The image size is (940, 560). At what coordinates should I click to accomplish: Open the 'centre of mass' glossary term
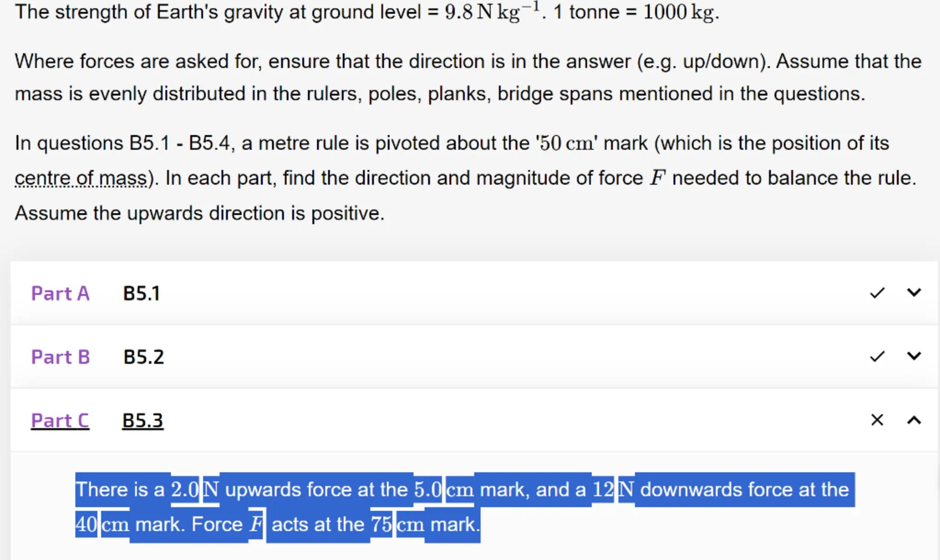pyautogui.click(x=81, y=178)
